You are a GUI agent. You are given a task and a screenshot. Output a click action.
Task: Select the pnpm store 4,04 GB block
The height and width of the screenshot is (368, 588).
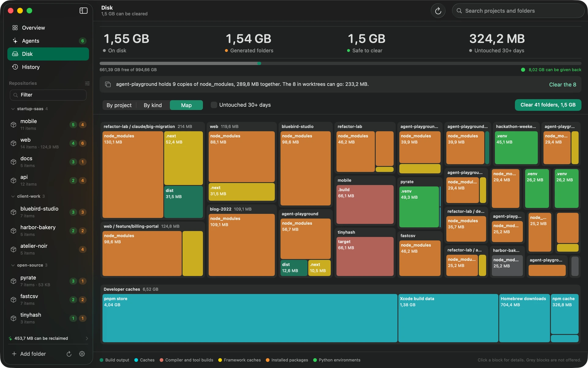pyautogui.click(x=250, y=318)
